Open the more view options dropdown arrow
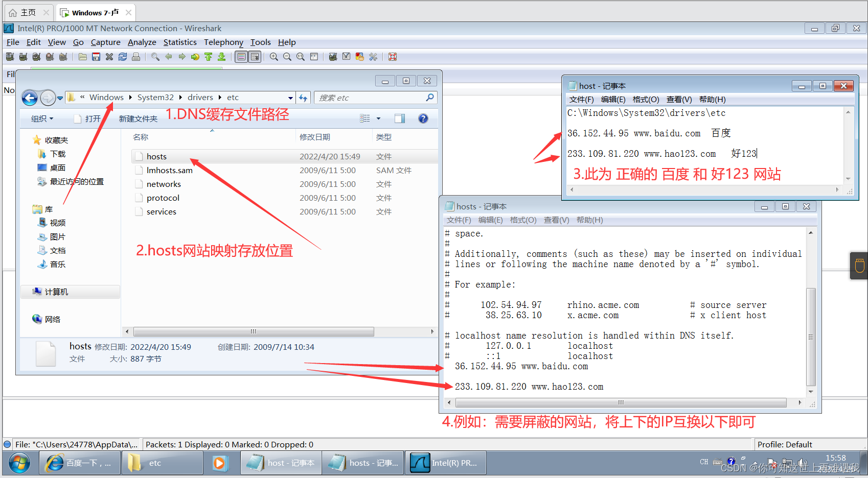 [379, 118]
